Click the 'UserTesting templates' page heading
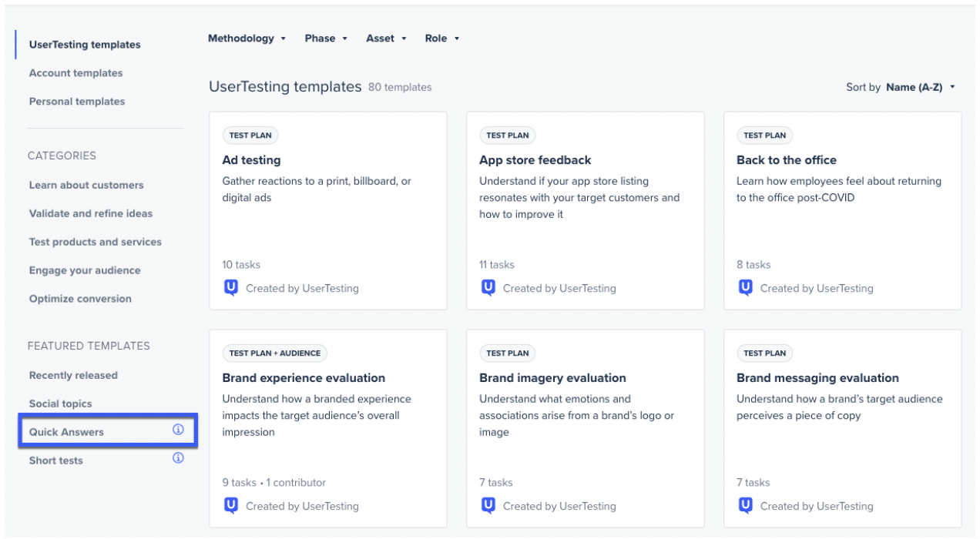The width and height of the screenshot is (980, 539). (x=285, y=87)
